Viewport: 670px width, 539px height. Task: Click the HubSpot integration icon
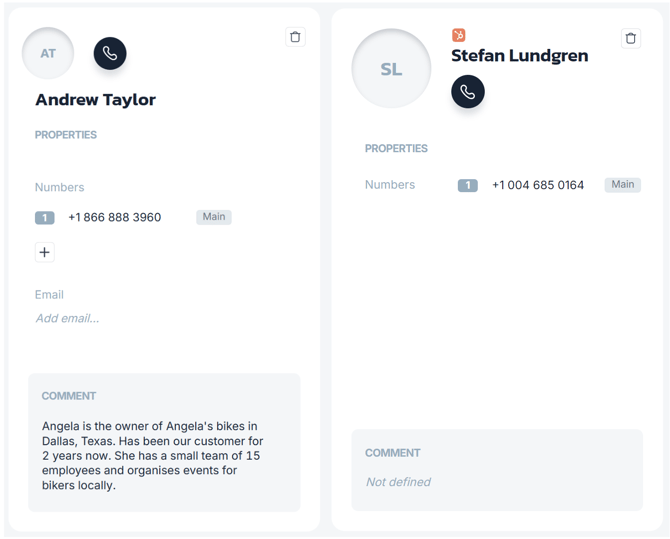tap(458, 35)
